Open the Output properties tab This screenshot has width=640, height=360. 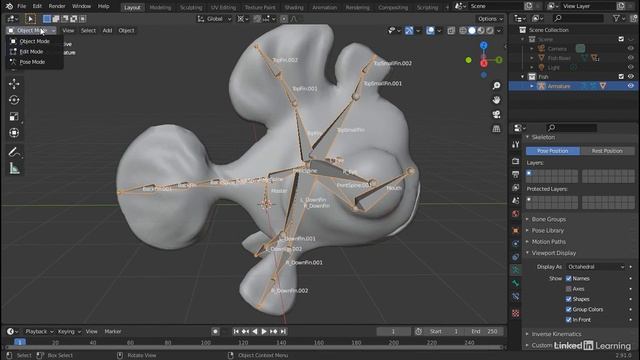516,174
